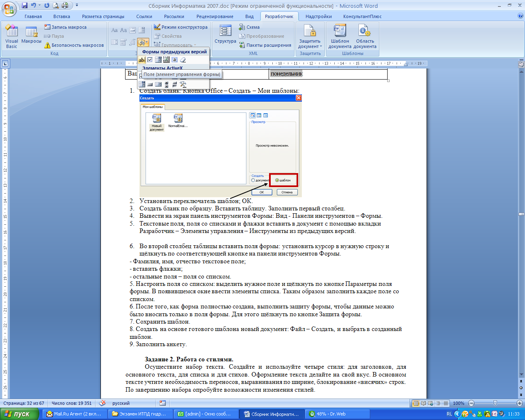Open More Controls ActiveX tools icon
Viewport: 525px width, 420px height.
pyautogui.click(x=183, y=84)
